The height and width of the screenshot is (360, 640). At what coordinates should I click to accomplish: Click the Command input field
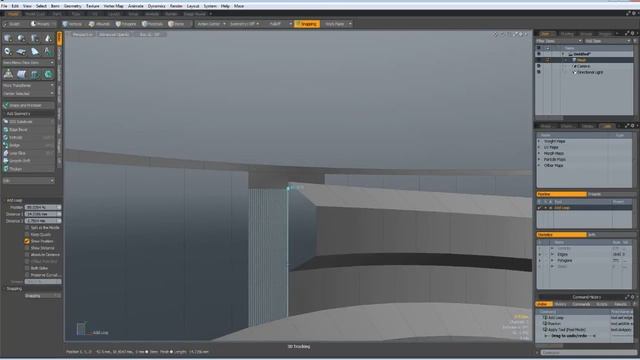coord(588,352)
